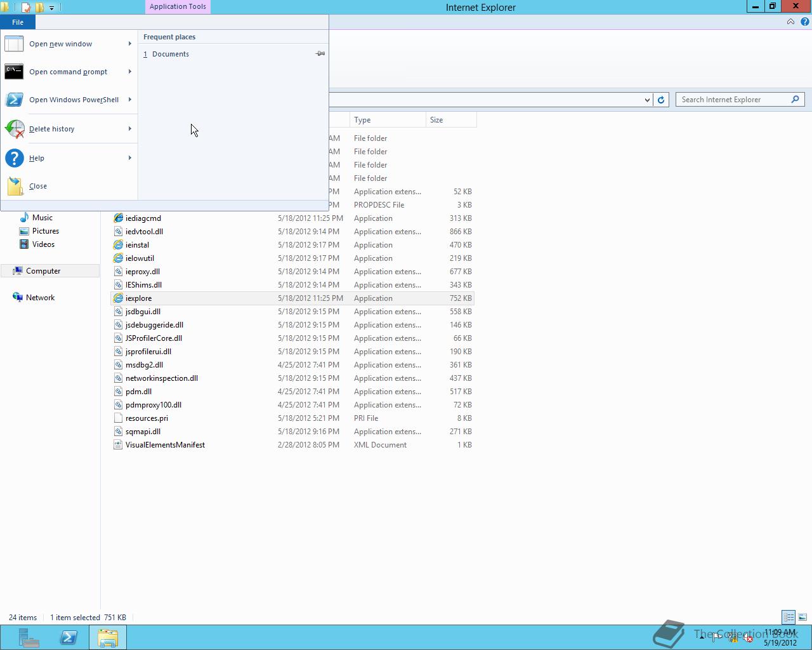Click the help icon at ribbon right end
This screenshot has width=812, height=650.
click(804, 22)
